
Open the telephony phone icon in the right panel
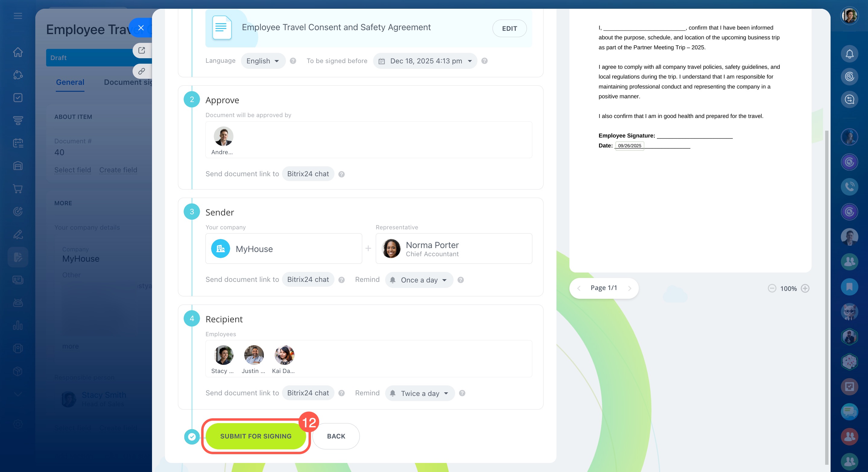[850, 187]
